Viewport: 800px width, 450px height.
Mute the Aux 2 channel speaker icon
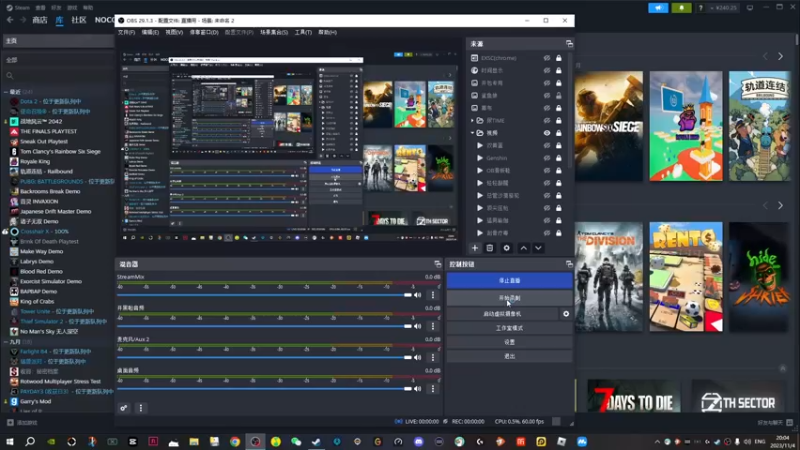418,357
